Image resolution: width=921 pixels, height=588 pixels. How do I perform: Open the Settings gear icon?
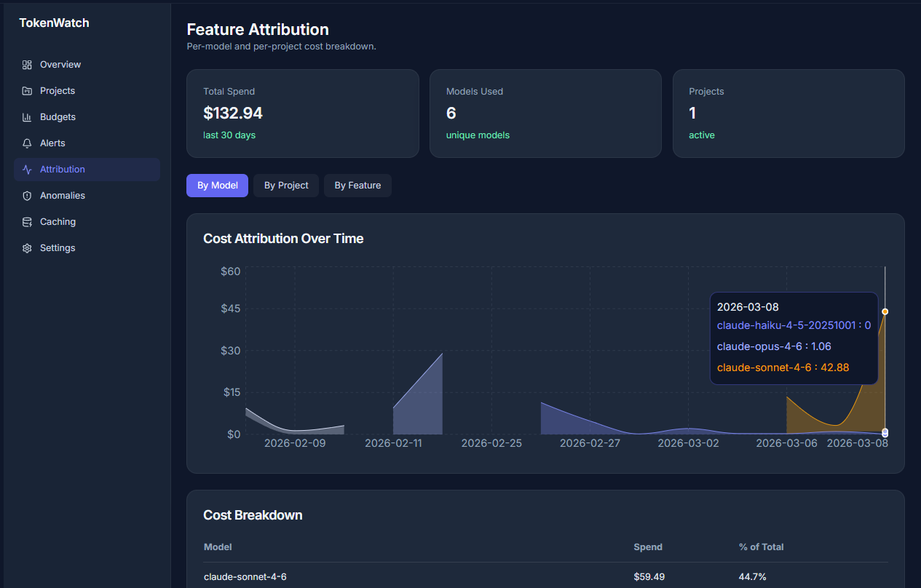(x=27, y=247)
